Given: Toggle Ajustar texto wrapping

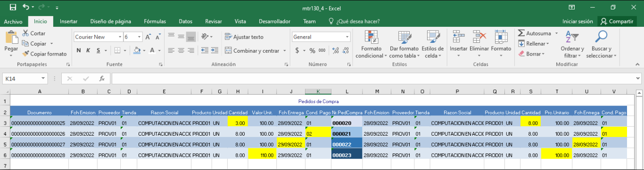Looking at the screenshot, I should [244, 37].
